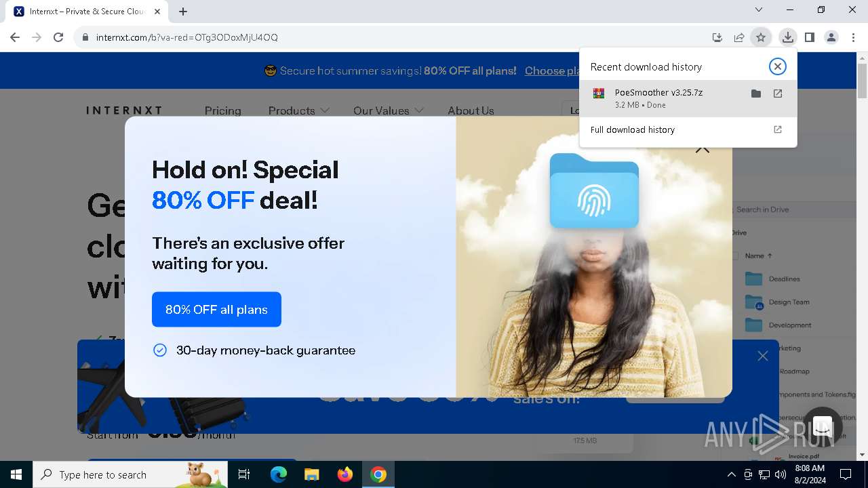This screenshot has height=488, width=868.
Task: Open new browser tab
Action: coord(183,11)
